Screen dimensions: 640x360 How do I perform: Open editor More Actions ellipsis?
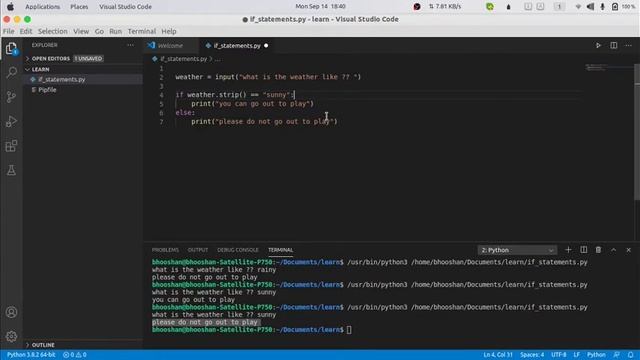tap(629, 45)
